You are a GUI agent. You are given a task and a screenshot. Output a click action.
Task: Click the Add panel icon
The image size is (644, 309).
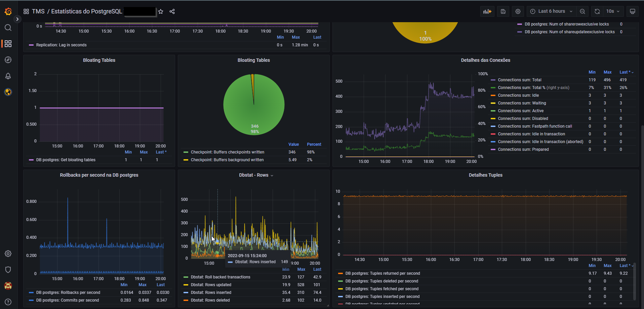click(x=487, y=11)
